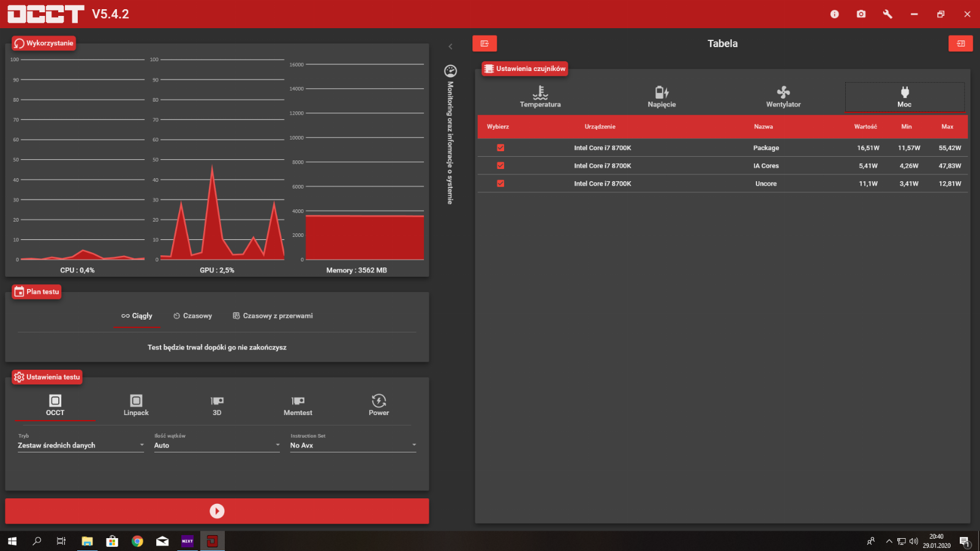
Task: Select the Czasowy test plan
Action: (193, 316)
